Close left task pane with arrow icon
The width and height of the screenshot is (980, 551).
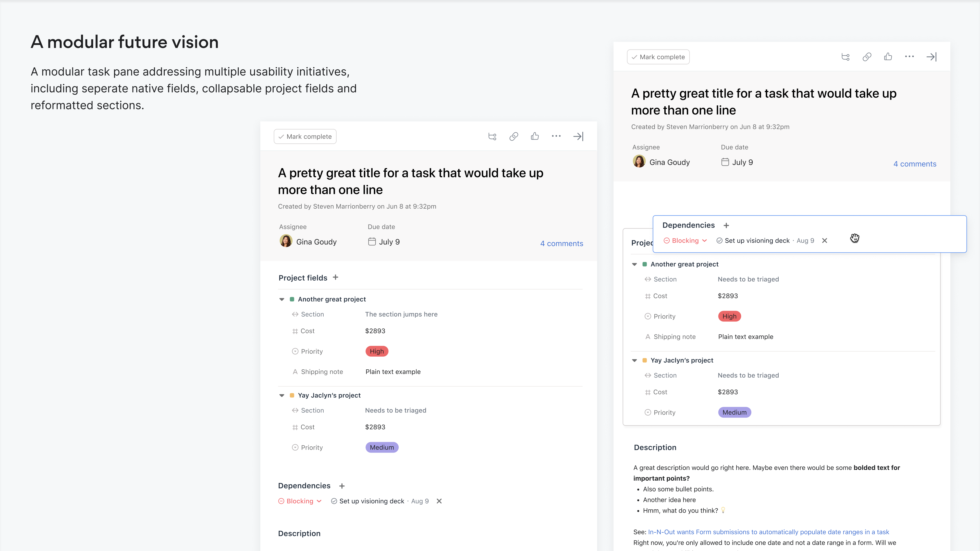(x=578, y=136)
